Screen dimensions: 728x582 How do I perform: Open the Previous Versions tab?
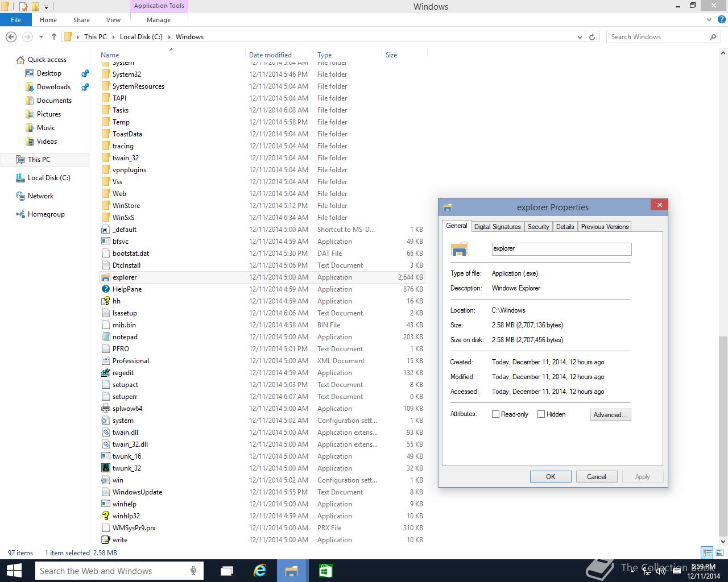point(605,226)
